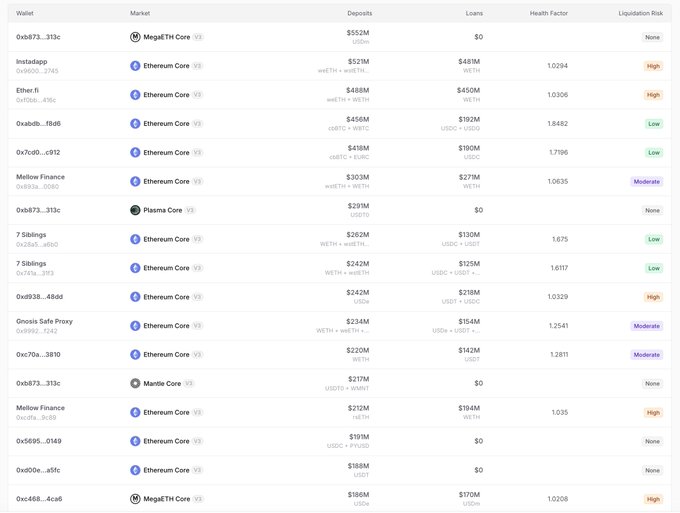Click the $552M deposits value
Image resolution: width=680 pixels, height=513 pixels.
358,33
